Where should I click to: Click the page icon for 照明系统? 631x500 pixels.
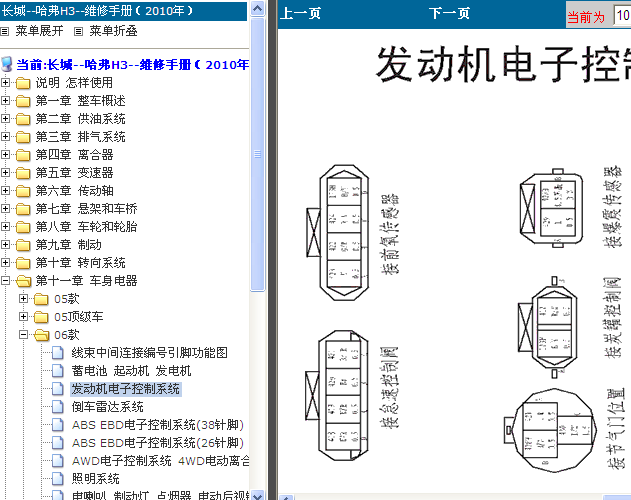coord(58,479)
